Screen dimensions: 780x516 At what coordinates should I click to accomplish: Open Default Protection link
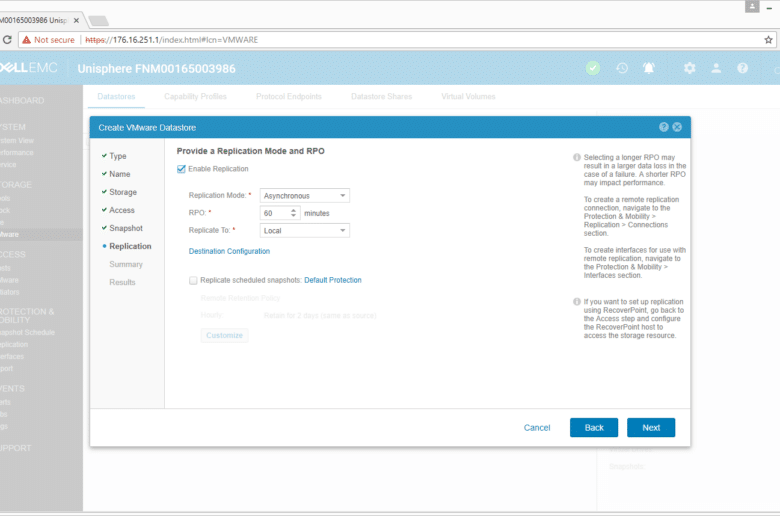[x=333, y=280]
